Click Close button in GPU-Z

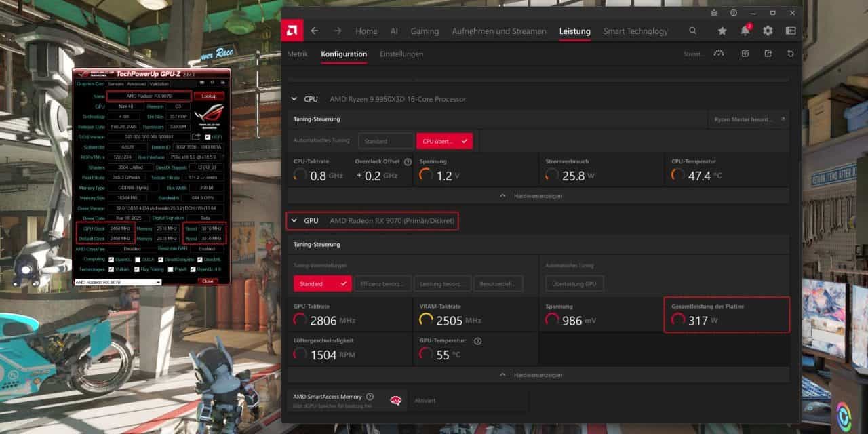click(208, 281)
